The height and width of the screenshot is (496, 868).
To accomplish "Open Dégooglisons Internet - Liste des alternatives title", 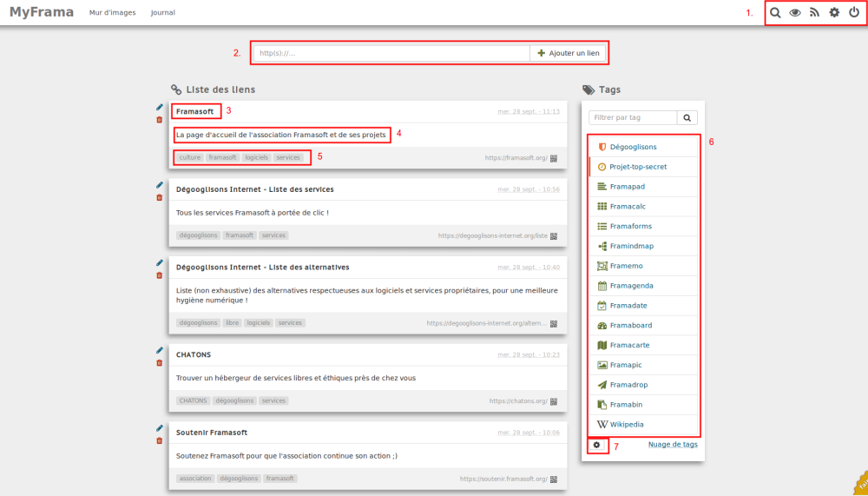I will pyautogui.click(x=262, y=268).
